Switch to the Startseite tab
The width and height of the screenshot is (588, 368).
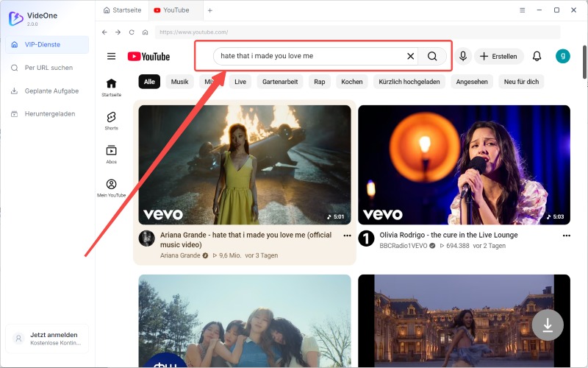[122, 10]
